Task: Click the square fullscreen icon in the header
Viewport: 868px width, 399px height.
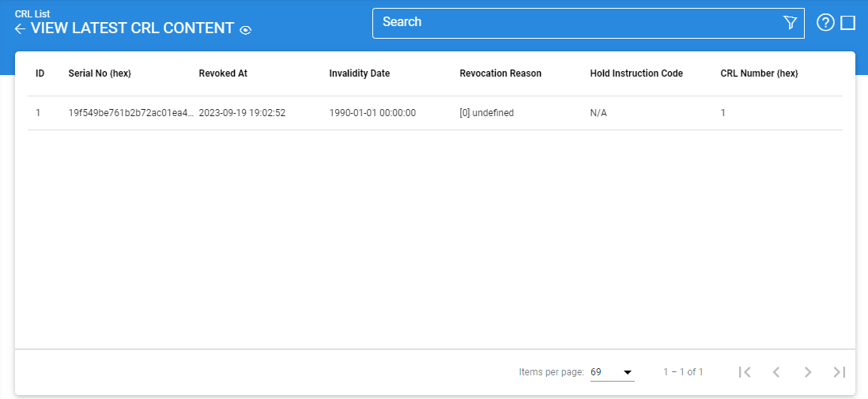Action: (x=848, y=23)
